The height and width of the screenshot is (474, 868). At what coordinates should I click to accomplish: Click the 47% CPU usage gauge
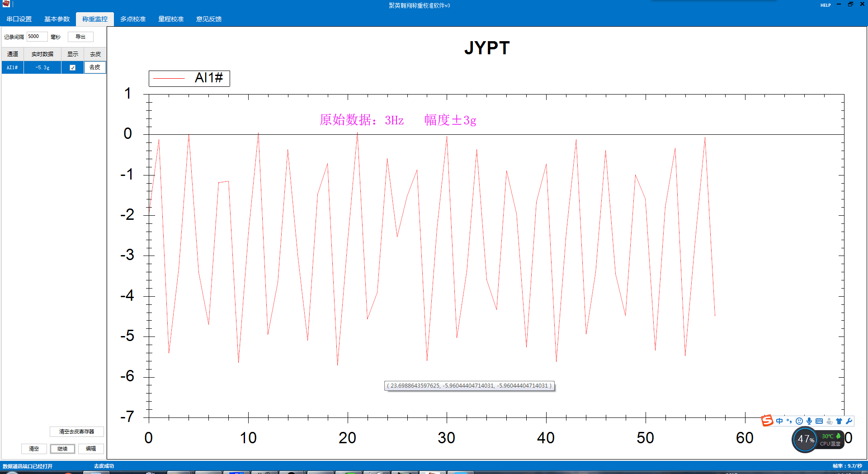pos(805,439)
